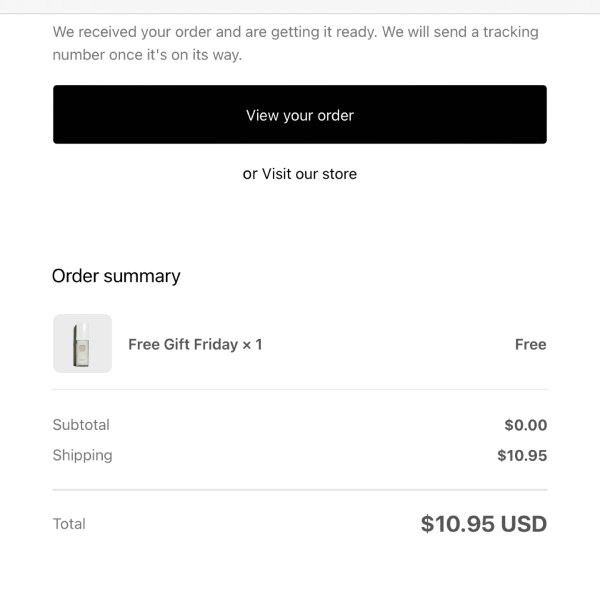Screen dimensions: 600x600
Task: Click the divider line above the Total row
Action: [x=300, y=489]
